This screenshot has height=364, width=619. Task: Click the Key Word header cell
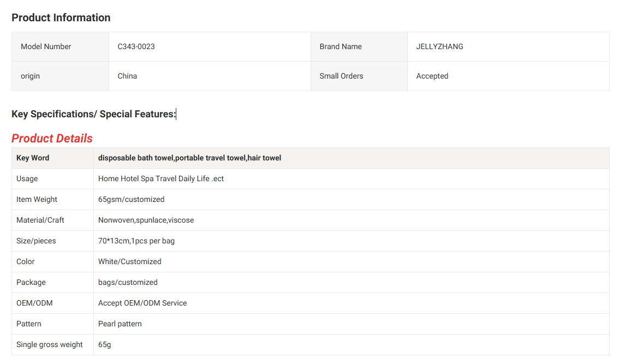(33, 158)
